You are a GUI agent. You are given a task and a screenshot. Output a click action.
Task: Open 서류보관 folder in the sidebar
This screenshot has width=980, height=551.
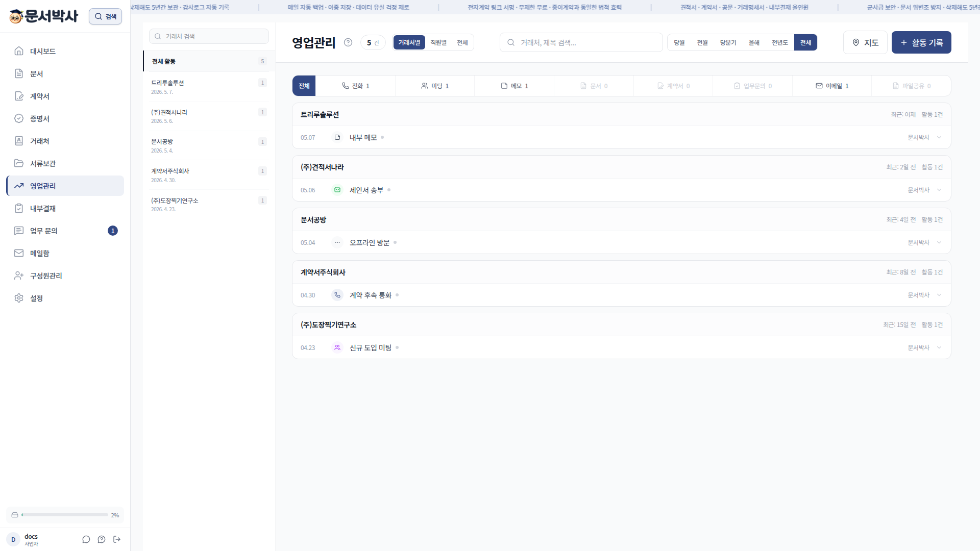65,163
